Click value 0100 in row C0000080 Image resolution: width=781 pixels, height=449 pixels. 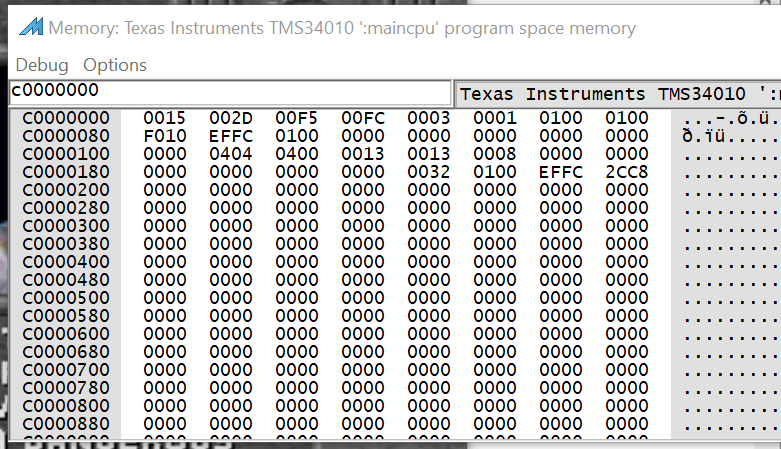(297, 136)
